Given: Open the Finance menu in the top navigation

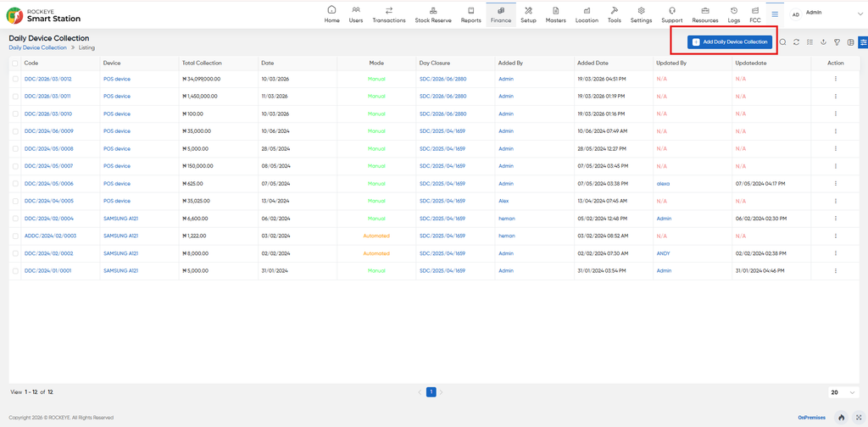Looking at the screenshot, I should [x=501, y=14].
